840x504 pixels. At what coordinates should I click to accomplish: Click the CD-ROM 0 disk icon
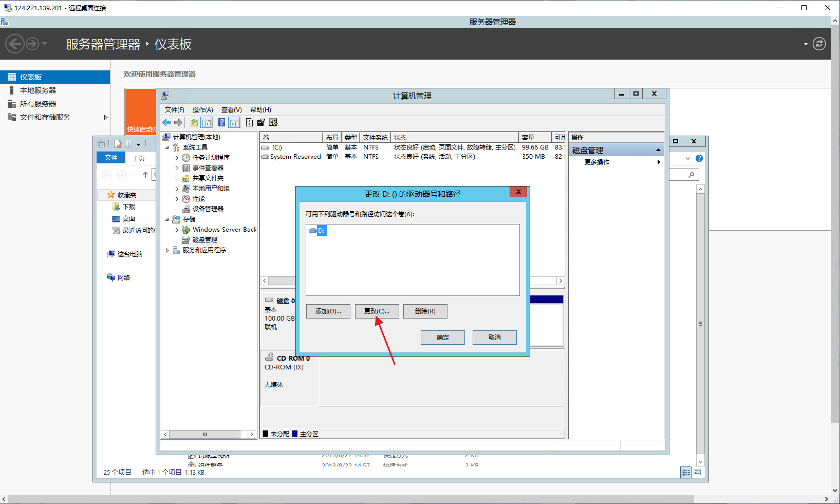click(x=269, y=357)
